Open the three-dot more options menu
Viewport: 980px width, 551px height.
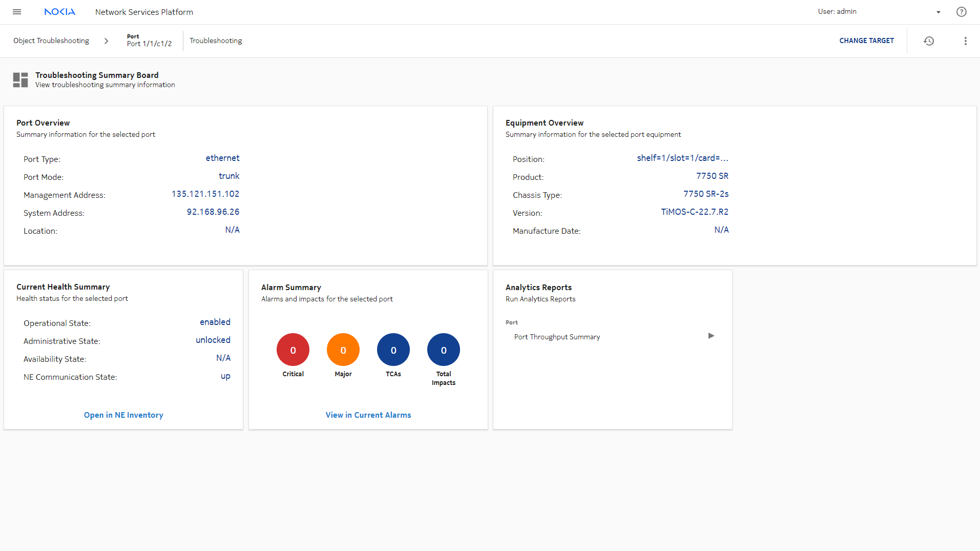(965, 41)
